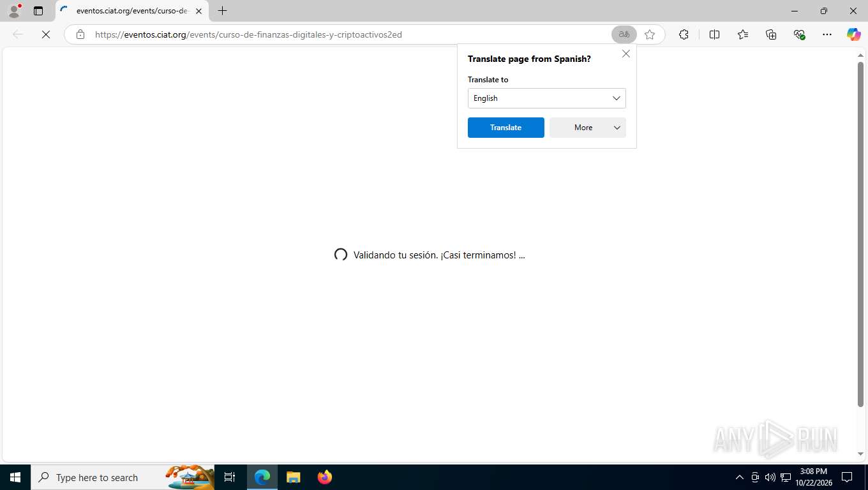This screenshot has width=868, height=490.
Task: Add this page to favorites star
Action: (650, 34)
